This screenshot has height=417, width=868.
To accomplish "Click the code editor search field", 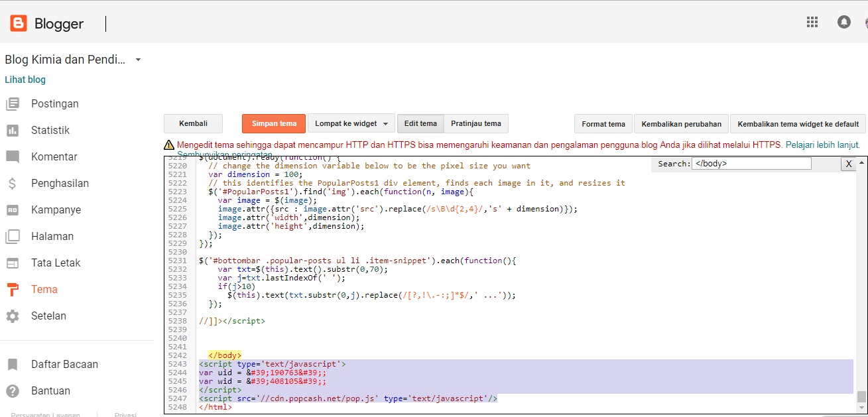I will coord(751,164).
